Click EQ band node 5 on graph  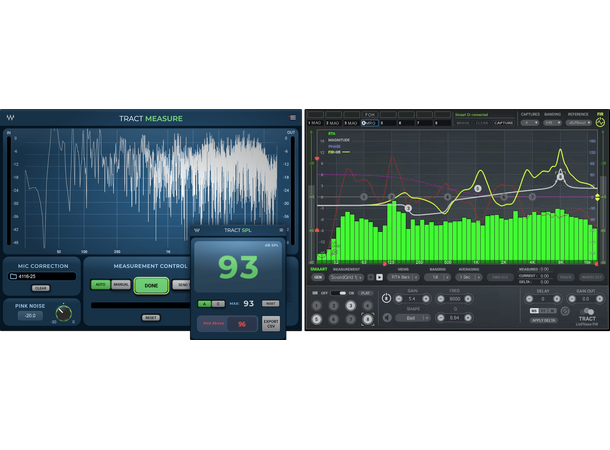(x=477, y=189)
